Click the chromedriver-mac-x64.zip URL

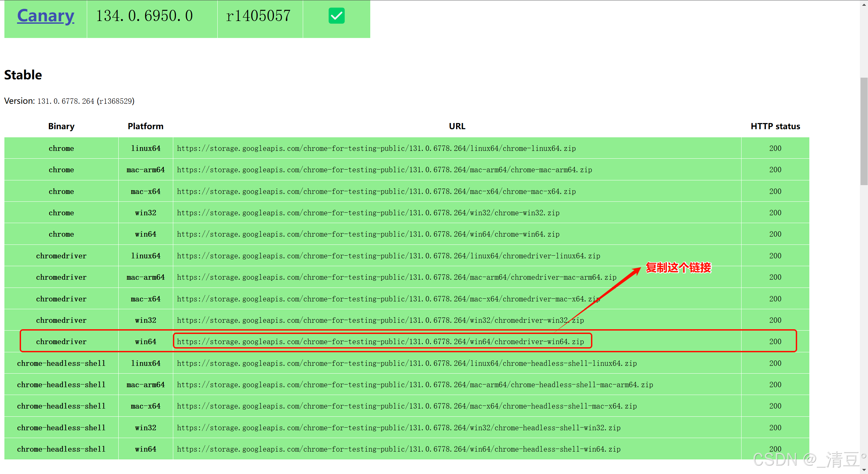click(x=389, y=299)
